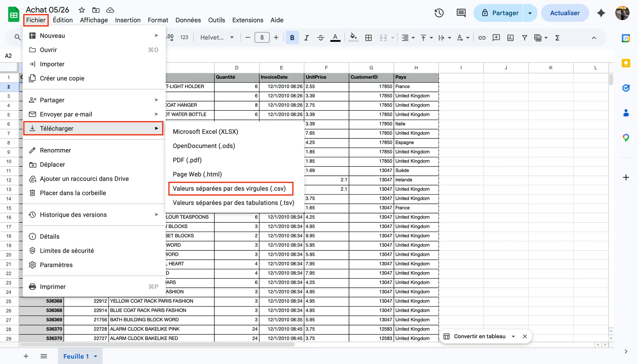Open Google Maps side panel

(x=626, y=138)
